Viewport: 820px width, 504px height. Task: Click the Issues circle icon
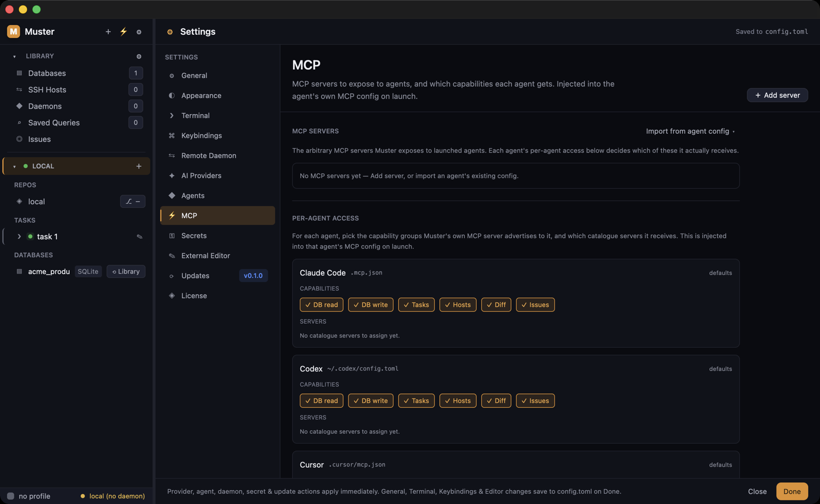pyautogui.click(x=19, y=139)
